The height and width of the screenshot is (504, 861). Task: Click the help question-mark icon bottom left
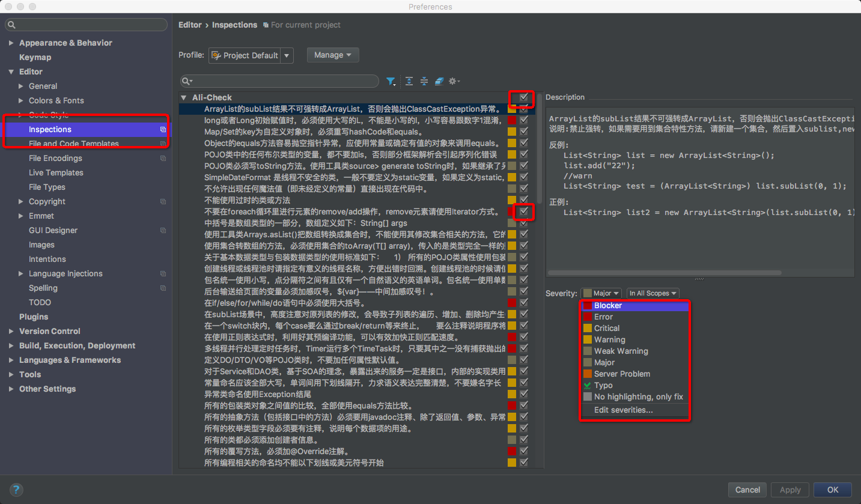(x=16, y=490)
